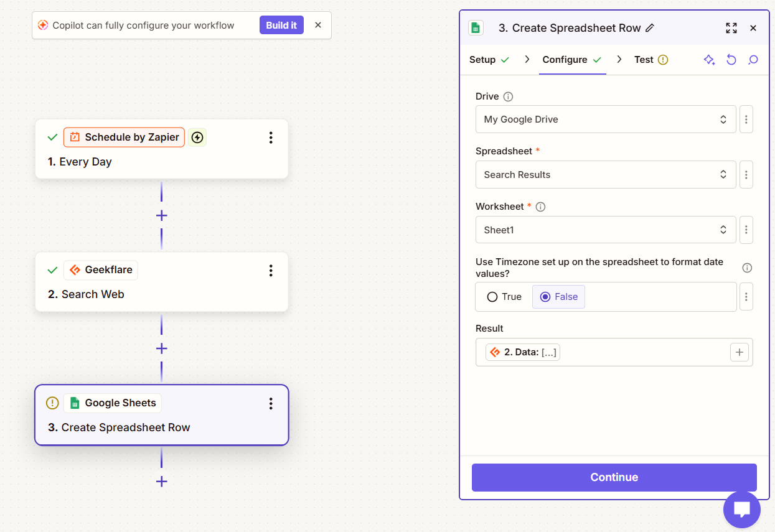This screenshot has width=775, height=532.
Task: Select the Create Spreadsheet Row step card
Action: click(x=162, y=415)
